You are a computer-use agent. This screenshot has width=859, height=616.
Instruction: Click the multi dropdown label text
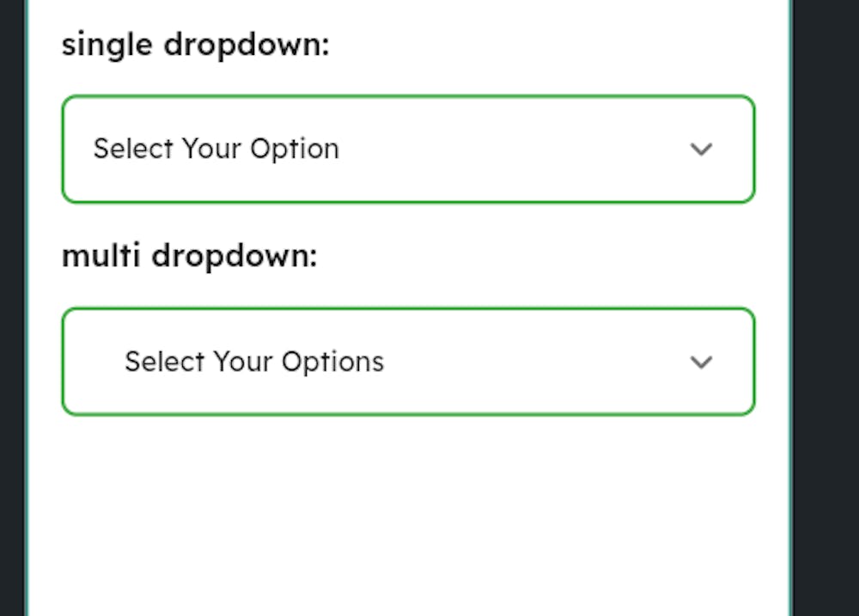[x=190, y=255]
